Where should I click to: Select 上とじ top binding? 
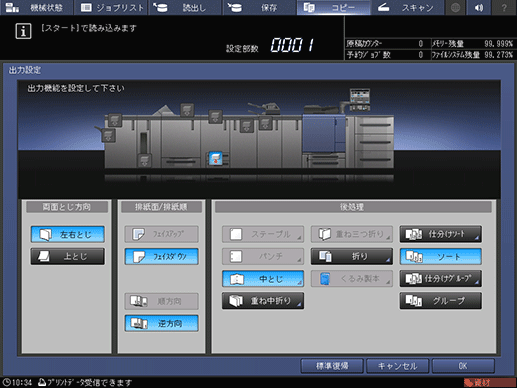(68, 256)
